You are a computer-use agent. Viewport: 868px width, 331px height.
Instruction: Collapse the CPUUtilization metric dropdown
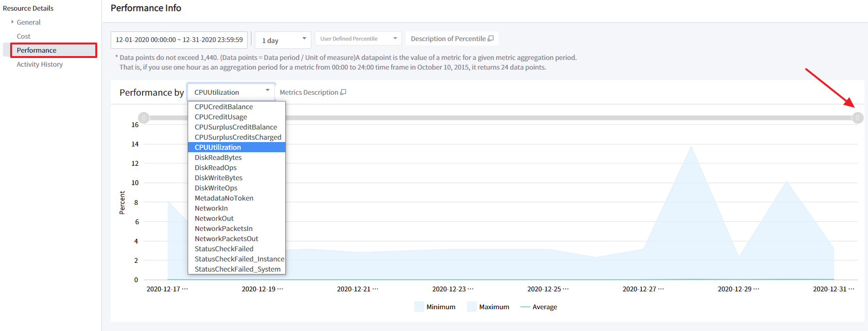(231, 92)
